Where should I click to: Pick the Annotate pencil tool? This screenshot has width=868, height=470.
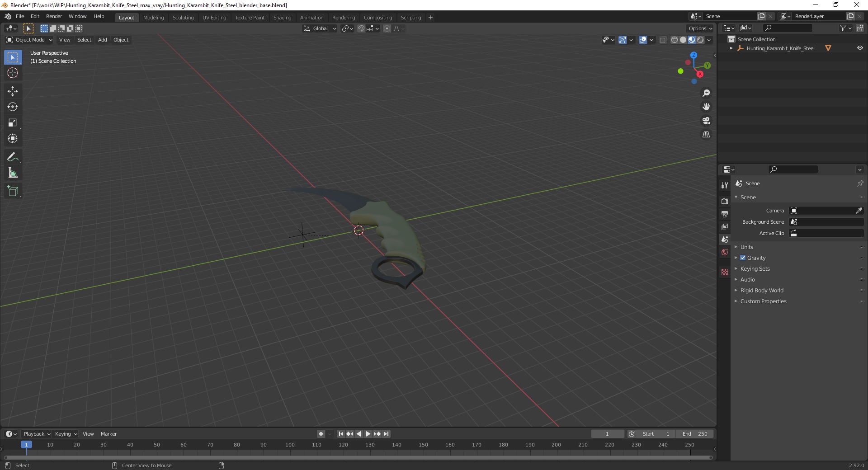tap(13, 157)
